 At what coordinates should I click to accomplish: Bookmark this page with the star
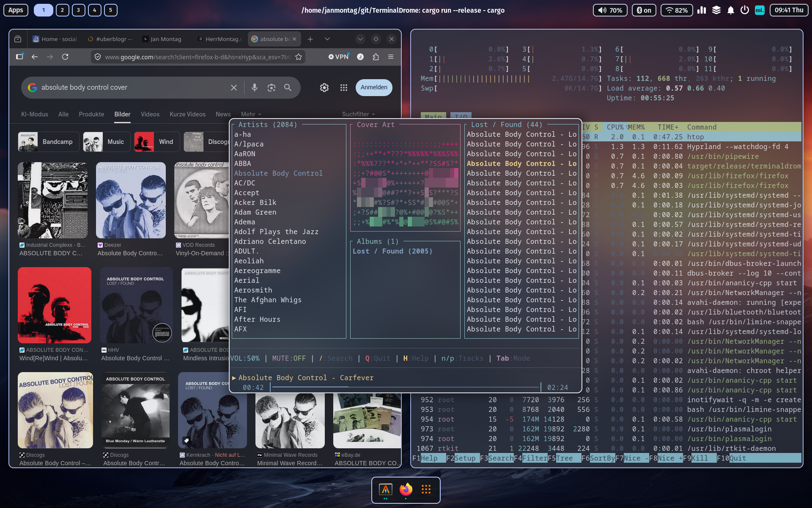pos(299,57)
